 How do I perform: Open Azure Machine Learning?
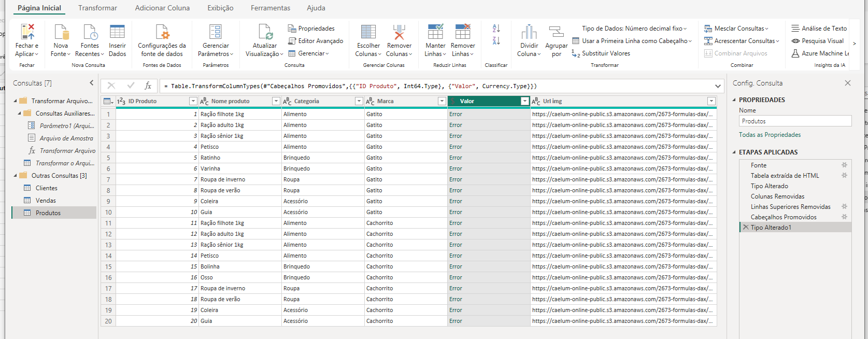(x=820, y=53)
